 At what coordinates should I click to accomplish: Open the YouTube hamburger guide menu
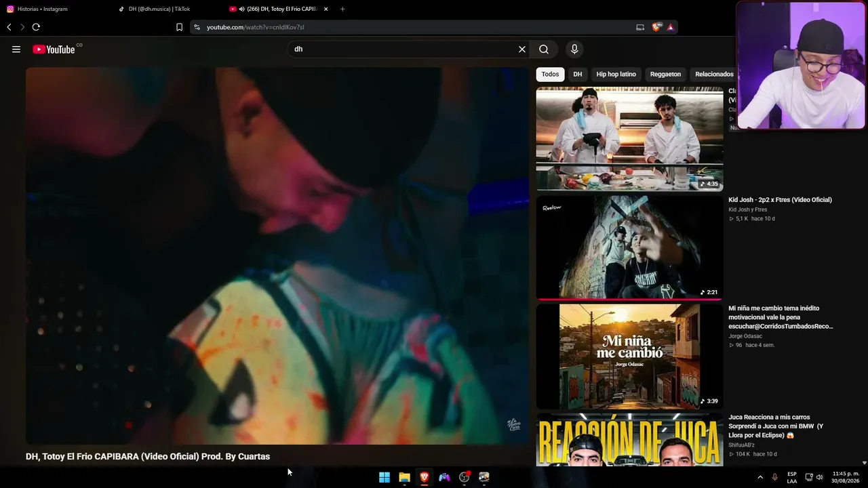tap(16, 49)
